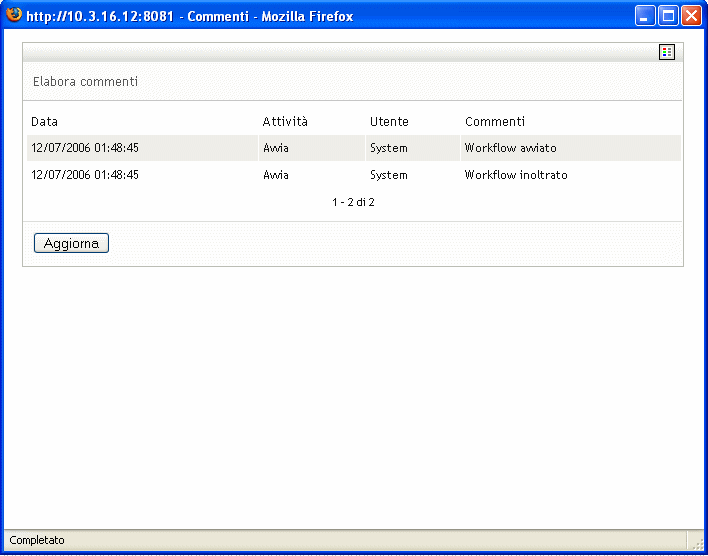
Task: Select the date in the Workflow avviato row
Action: [x=85, y=148]
